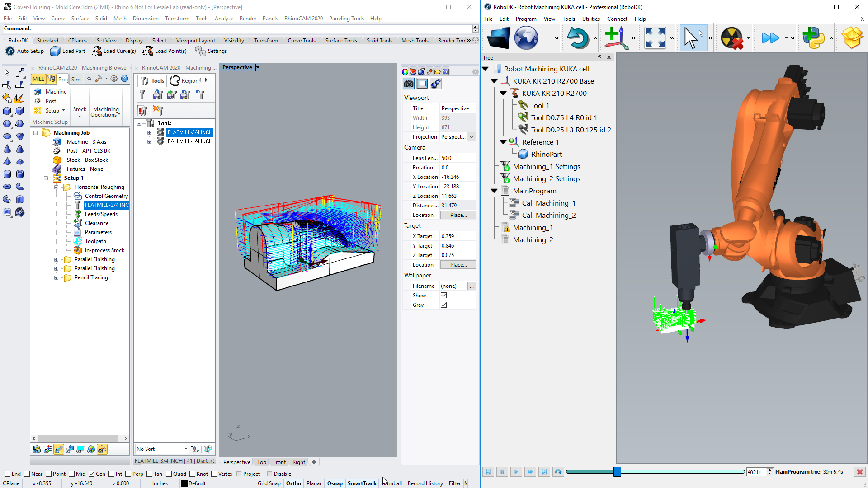Image resolution: width=868 pixels, height=488 pixels.
Task: Toggle the Gray wallpaper checkbox
Action: click(443, 305)
